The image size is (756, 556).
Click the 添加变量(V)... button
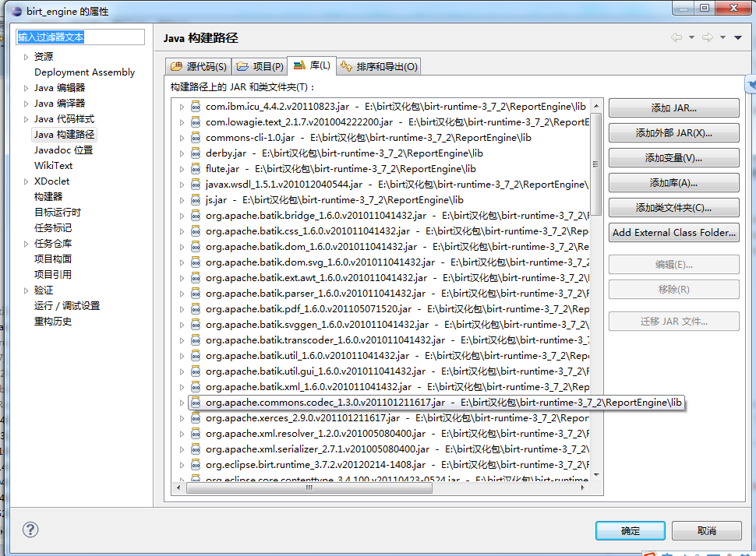pyautogui.click(x=673, y=158)
